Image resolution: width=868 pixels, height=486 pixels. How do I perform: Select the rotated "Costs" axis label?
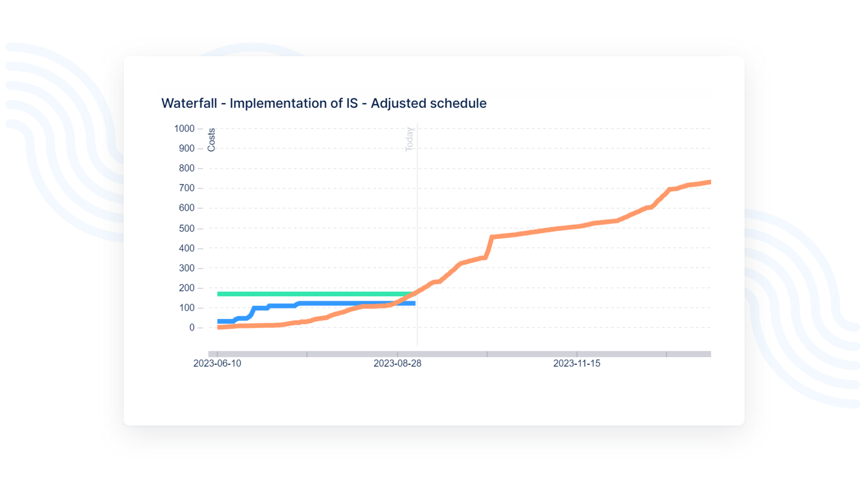coord(211,140)
